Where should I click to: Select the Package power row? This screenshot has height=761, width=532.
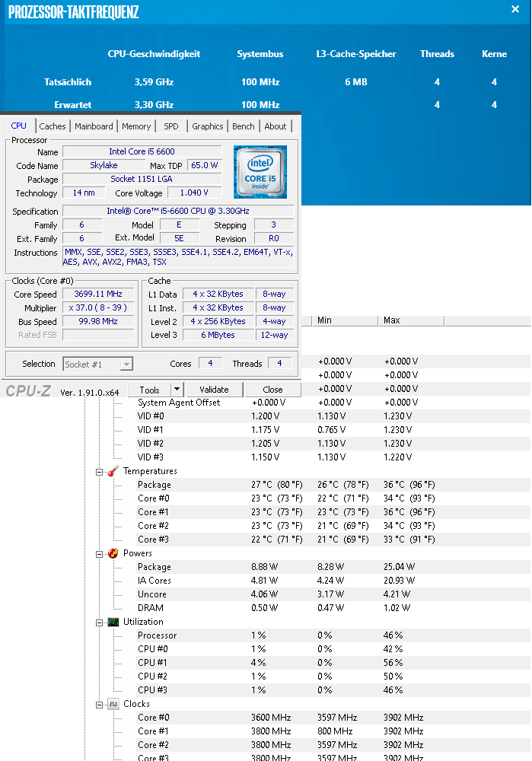pos(333,566)
